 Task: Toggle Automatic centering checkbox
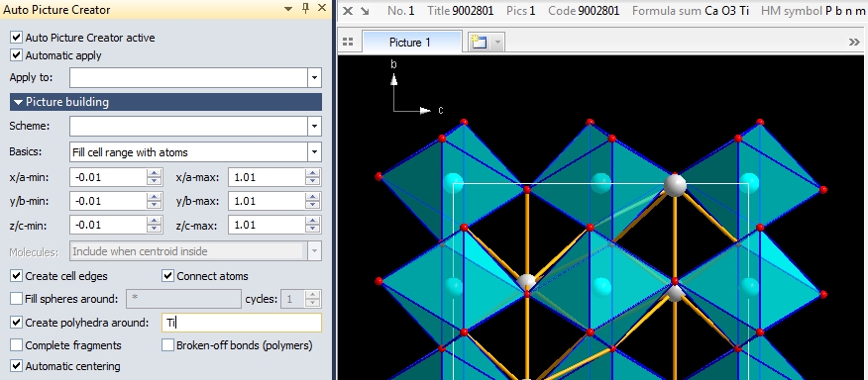[x=16, y=366]
